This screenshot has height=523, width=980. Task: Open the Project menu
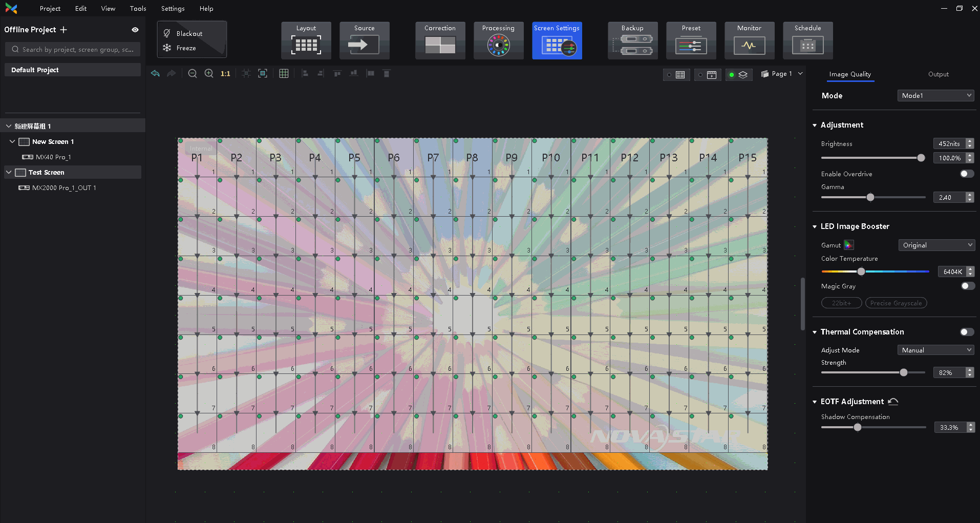(x=50, y=9)
